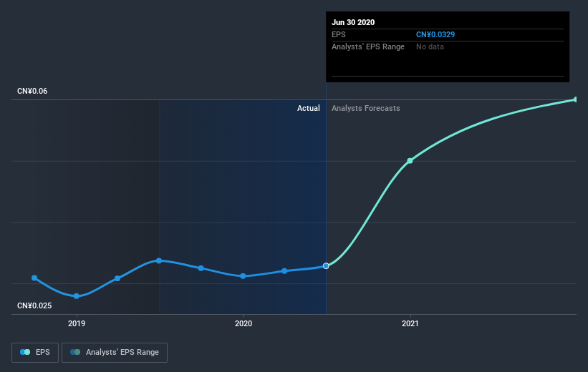The width and height of the screenshot is (588, 372).
Task: Select the EPS point right of the 2019 low
Action: click(x=117, y=278)
